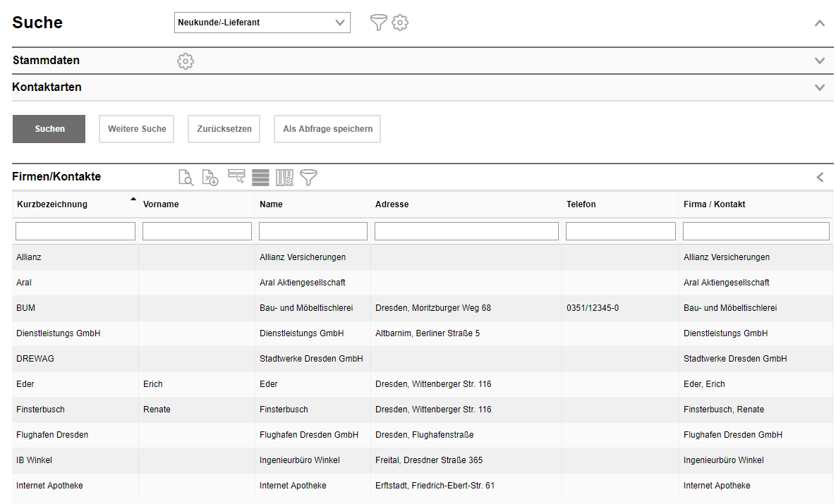The width and height of the screenshot is (836, 504).
Task: Toggle the Firmen/Kontakte table filter funnel
Action: click(308, 178)
